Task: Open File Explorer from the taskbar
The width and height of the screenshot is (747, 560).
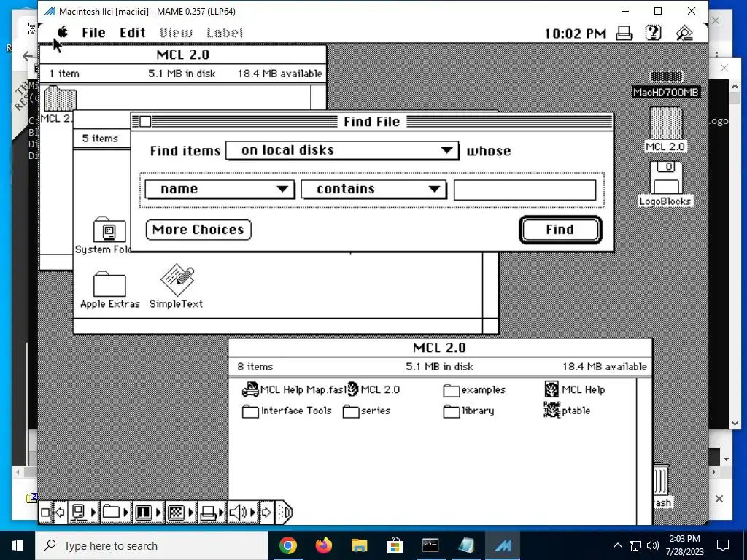Action: coord(359,545)
